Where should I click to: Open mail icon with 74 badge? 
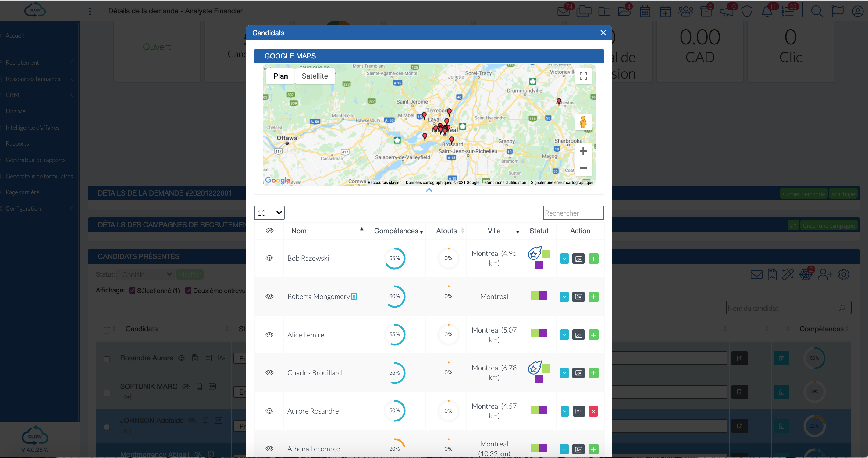tap(564, 12)
